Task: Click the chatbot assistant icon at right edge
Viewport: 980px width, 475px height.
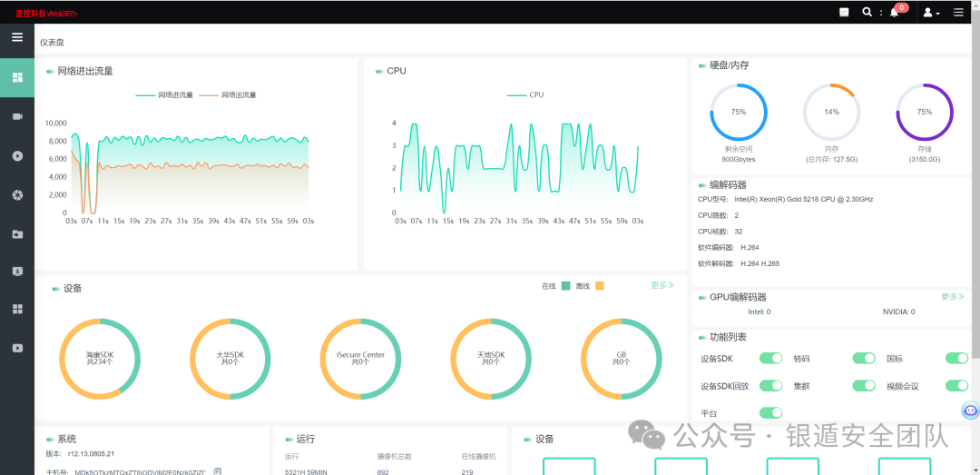Action: [x=970, y=410]
